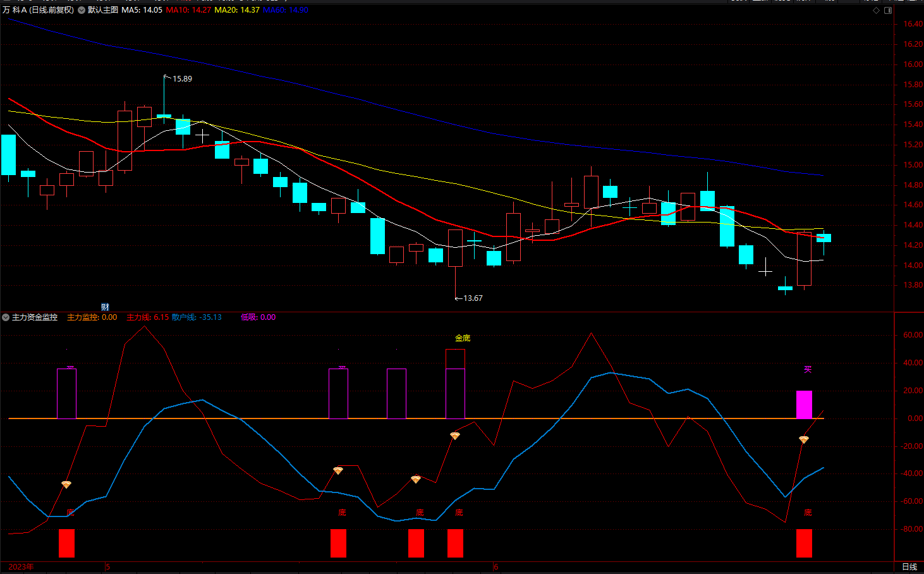Image resolution: width=924 pixels, height=574 pixels.
Task: Click the orange diamond marker below 金底 bar
Action: pyautogui.click(x=455, y=436)
